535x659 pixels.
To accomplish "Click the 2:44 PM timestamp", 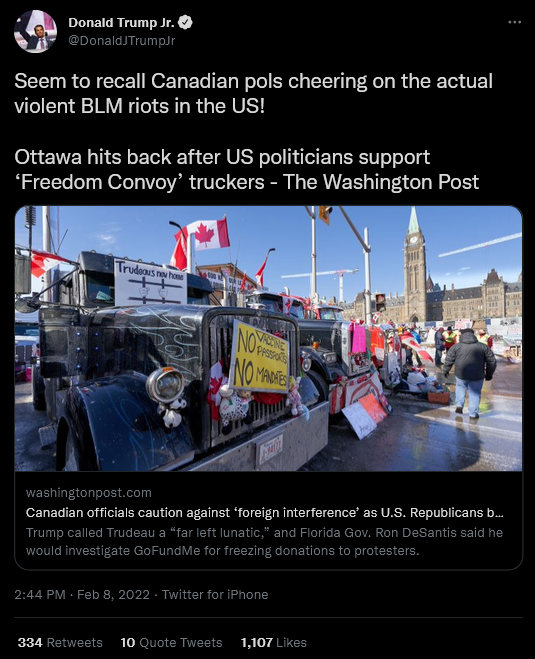I will pos(40,595).
